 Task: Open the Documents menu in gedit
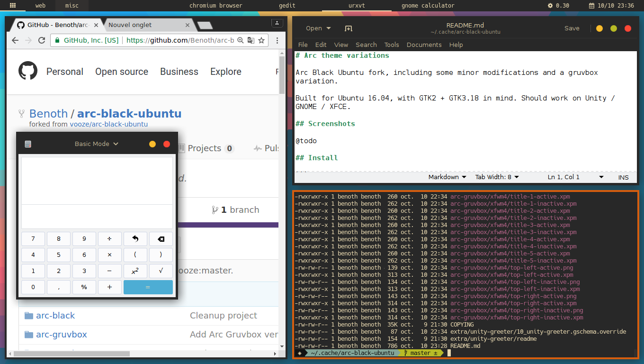[x=424, y=45]
